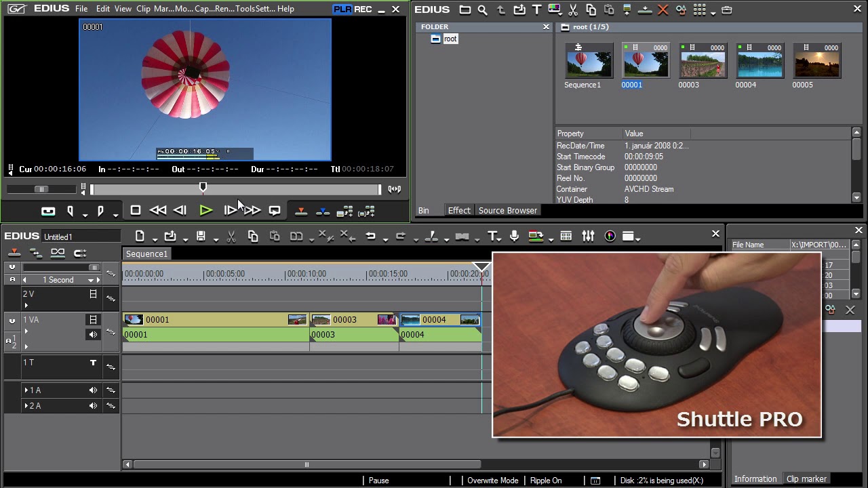The image size is (868, 488).
Task: Cut selected clip in Bin toolbar
Action: coord(573,9)
